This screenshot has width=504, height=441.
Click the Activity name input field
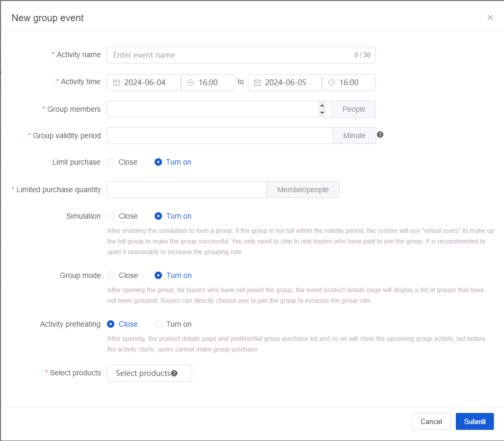tap(241, 55)
